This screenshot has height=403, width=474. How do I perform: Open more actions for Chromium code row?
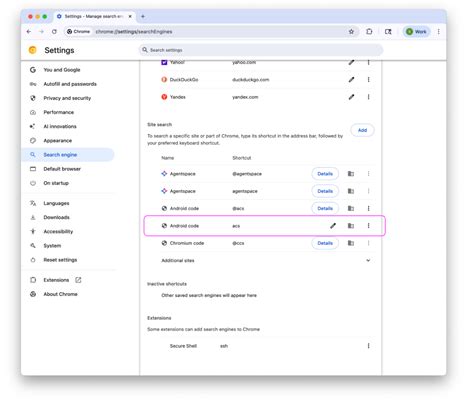click(368, 243)
